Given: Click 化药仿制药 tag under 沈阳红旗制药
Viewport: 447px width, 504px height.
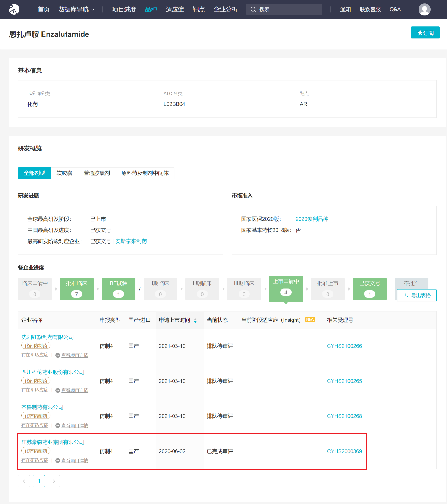Looking at the screenshot, I should point(36,346).
